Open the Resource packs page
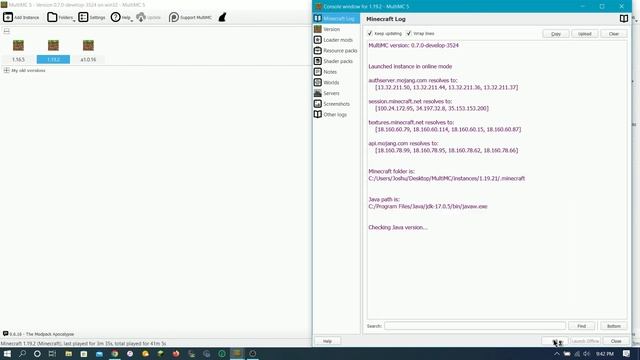The height and width of the screenshot is (360, 640). pyautogui.click(x=336, y=50)
